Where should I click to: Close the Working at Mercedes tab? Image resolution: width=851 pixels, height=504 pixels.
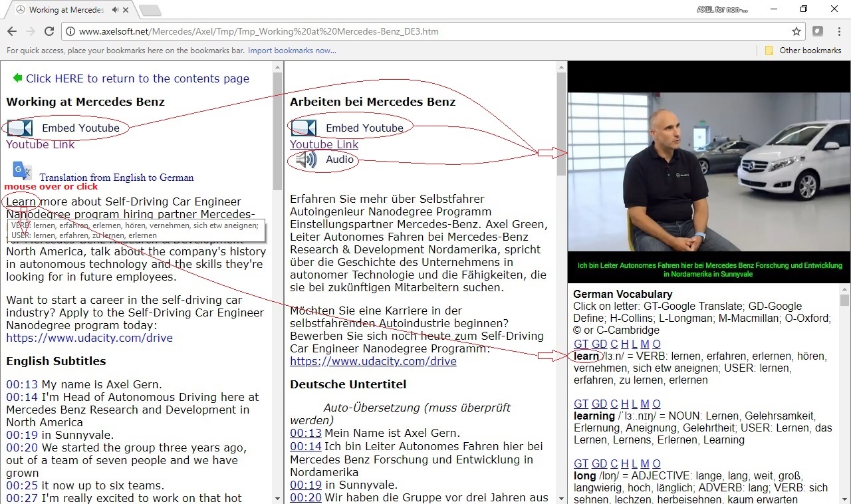(x=126, y=10)
